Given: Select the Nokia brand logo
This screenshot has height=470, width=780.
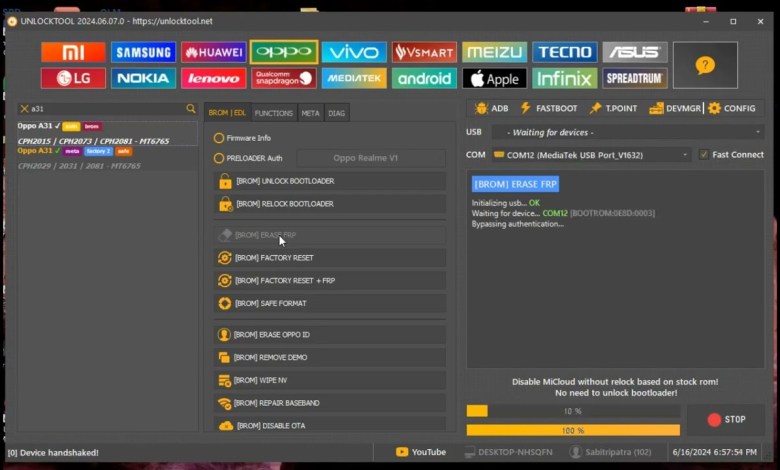Looking at the screenshot, I should tap(143, 78).
